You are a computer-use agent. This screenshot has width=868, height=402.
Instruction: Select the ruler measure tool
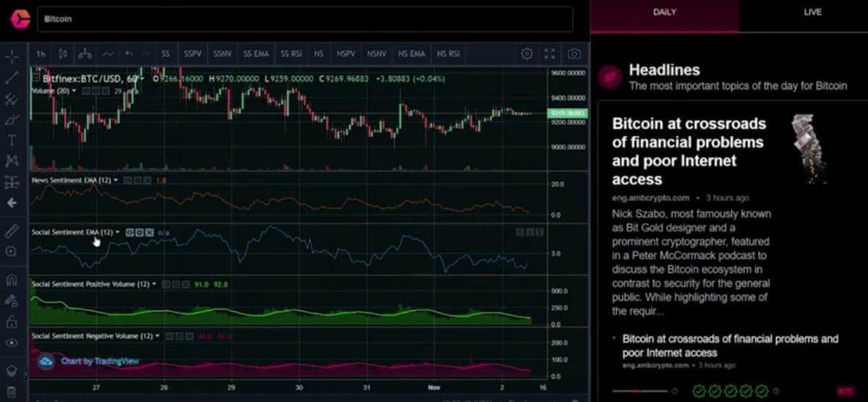[x=12, y=231]
